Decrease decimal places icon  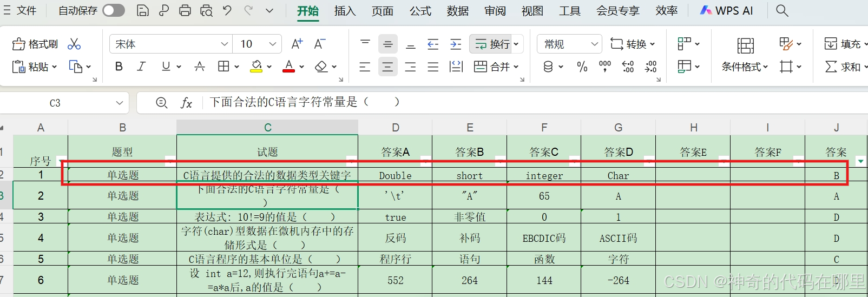[x=650, y=67]
